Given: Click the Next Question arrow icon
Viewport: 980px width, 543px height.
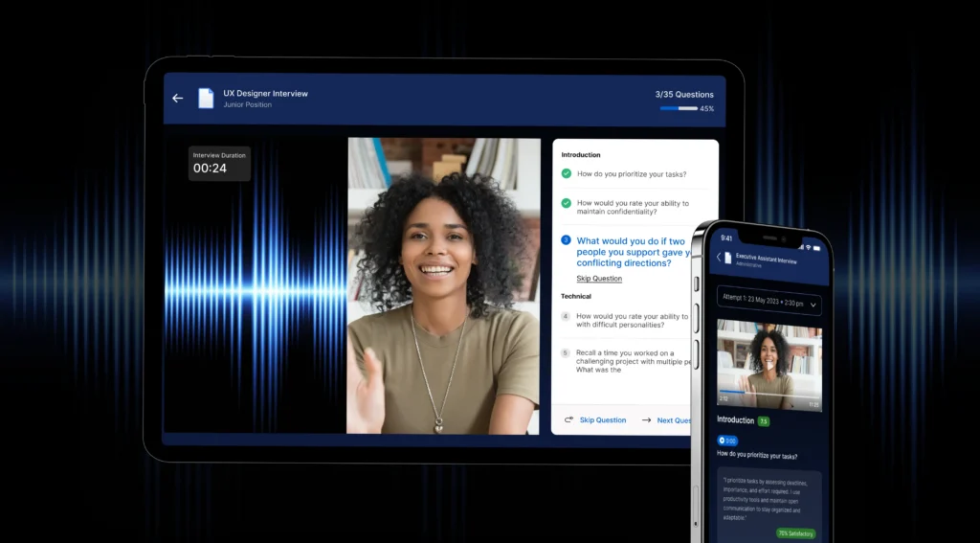Looking at the screenshot, I should tap(646, 420).
